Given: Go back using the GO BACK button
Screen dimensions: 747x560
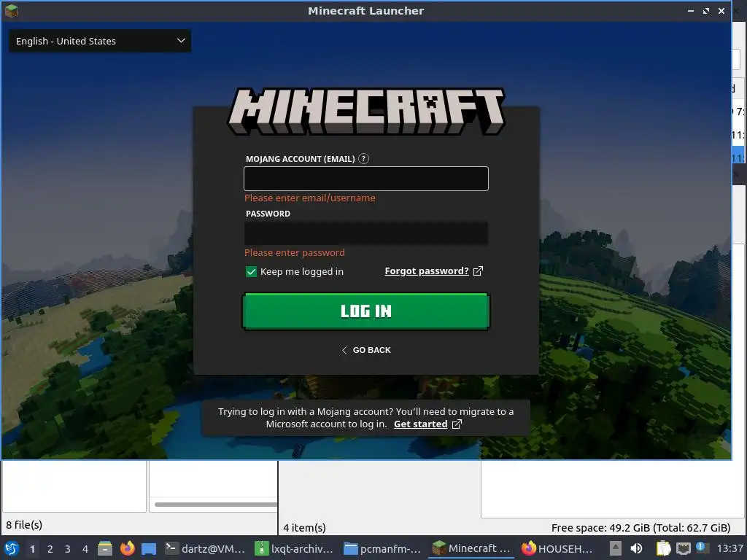Looking at the screenshot, I should (x=366, y=350).
